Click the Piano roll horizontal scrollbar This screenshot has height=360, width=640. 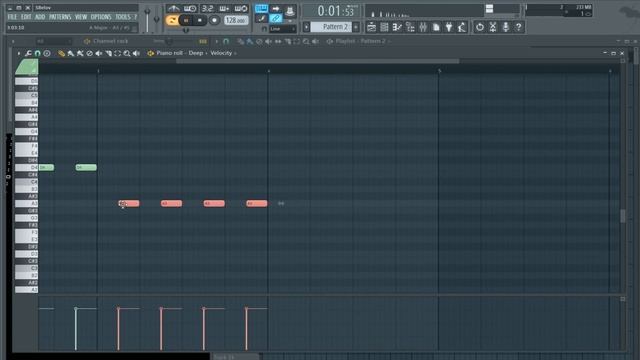[318, 61]
